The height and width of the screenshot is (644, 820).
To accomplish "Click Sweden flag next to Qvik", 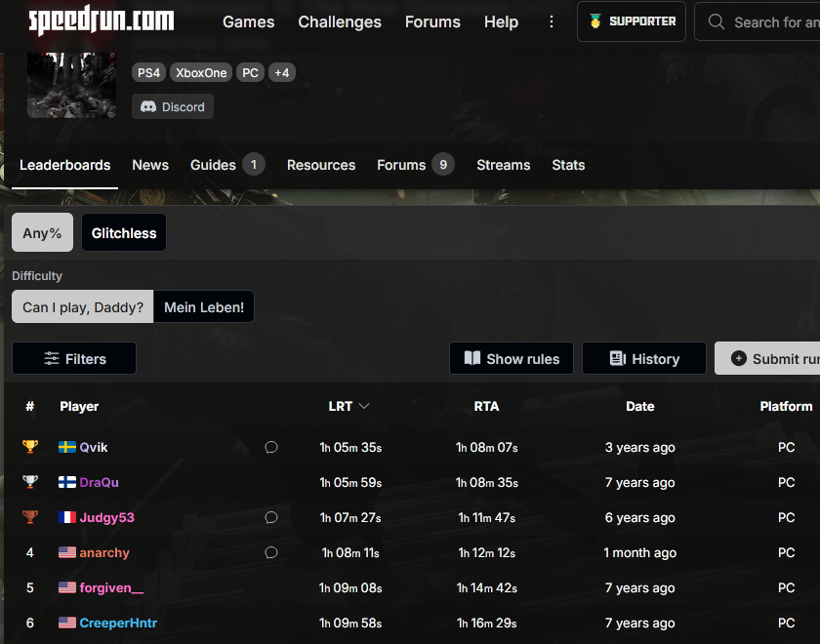I will click(67, 448).
